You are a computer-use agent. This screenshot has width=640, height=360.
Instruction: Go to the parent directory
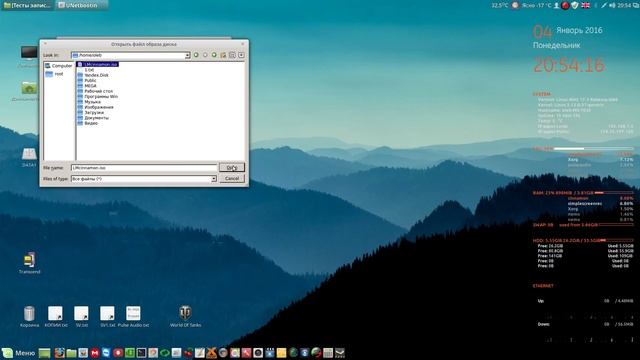(x=214, y=55)
